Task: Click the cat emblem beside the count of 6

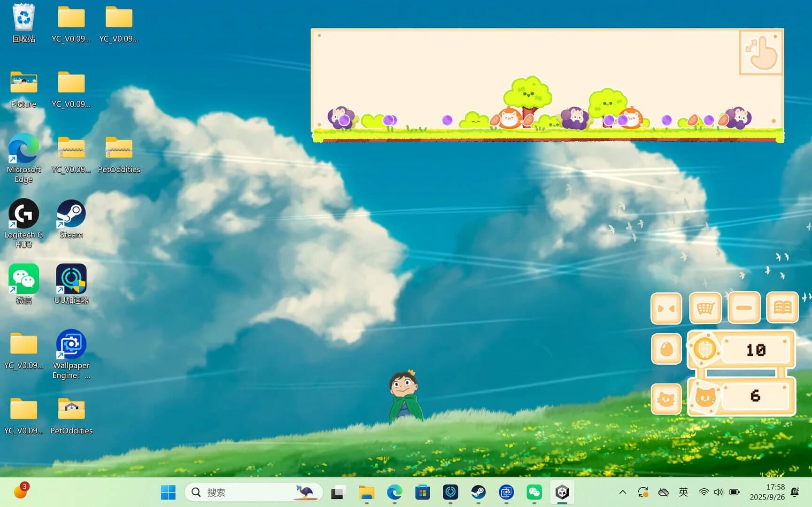Action: [706, 397]
